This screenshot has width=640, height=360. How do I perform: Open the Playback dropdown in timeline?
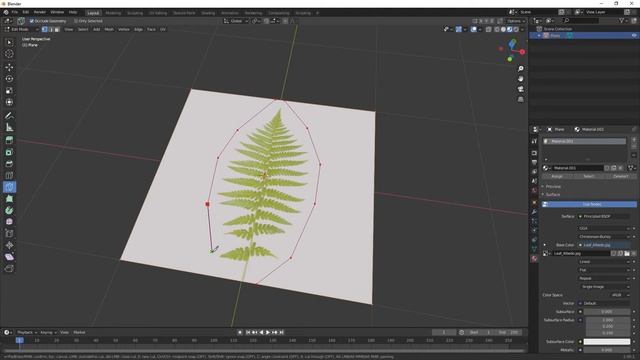[27, 332]
